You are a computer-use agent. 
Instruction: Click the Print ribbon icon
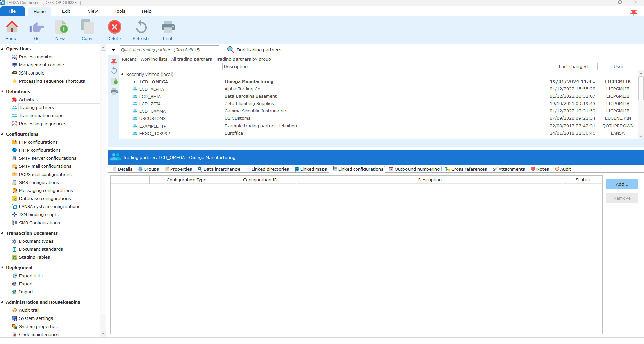click(168, 27)
